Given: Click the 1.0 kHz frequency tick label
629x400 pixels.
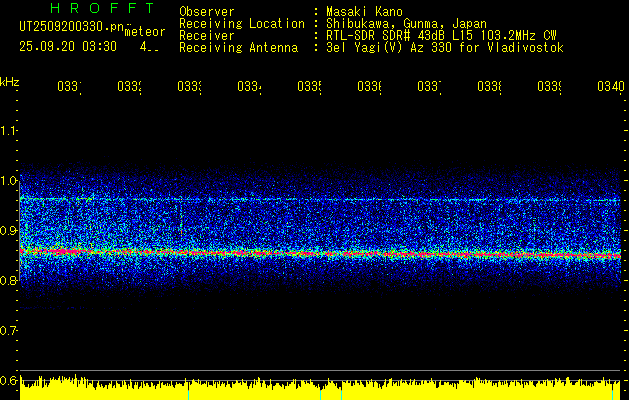Looking at the screenshot, I should point(9,181).
